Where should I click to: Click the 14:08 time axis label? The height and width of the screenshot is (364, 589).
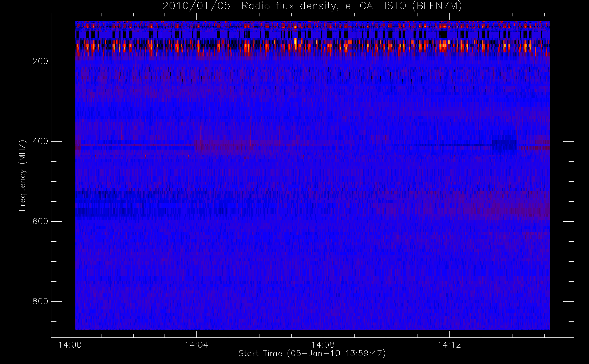323,345
